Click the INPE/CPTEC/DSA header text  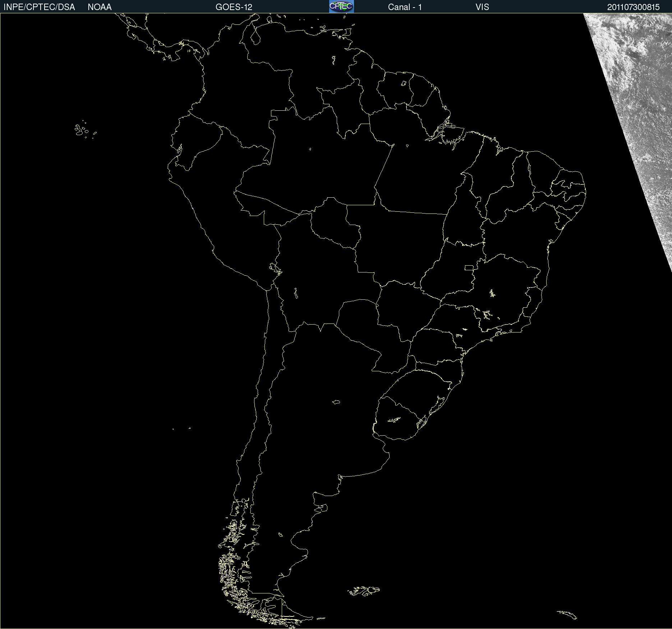tap(39, 7)
